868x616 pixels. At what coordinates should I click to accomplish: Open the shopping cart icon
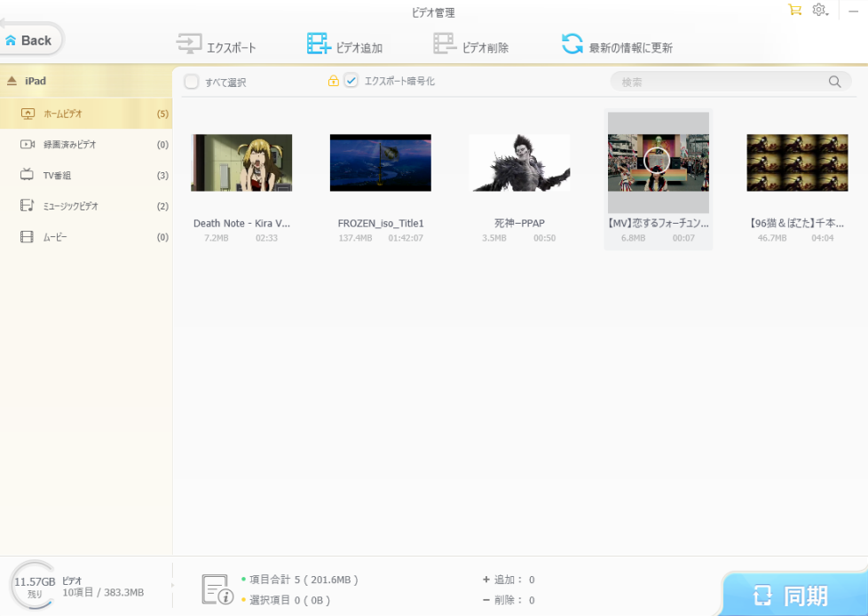pyautogui.click(x=795, y=10)
